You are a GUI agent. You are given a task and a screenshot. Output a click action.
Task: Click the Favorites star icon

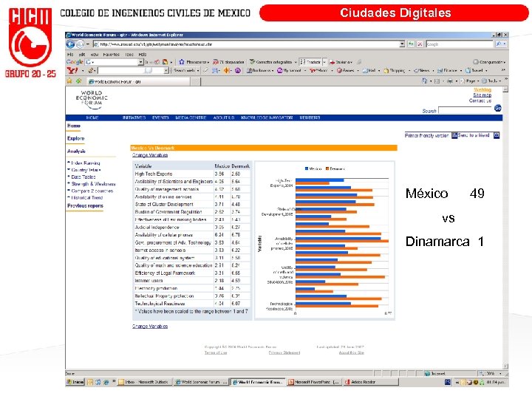tap(69, 81)
